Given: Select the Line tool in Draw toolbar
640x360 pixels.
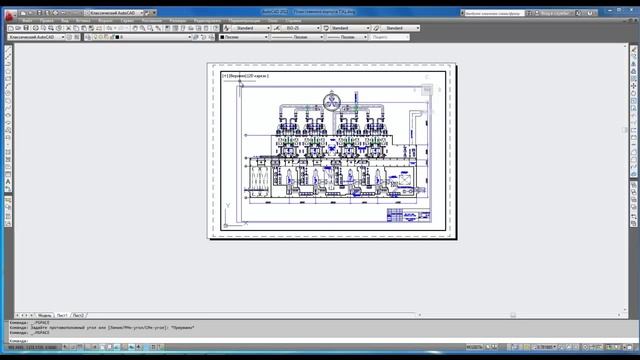Looking at the screenshot, I should click(8, 49).
